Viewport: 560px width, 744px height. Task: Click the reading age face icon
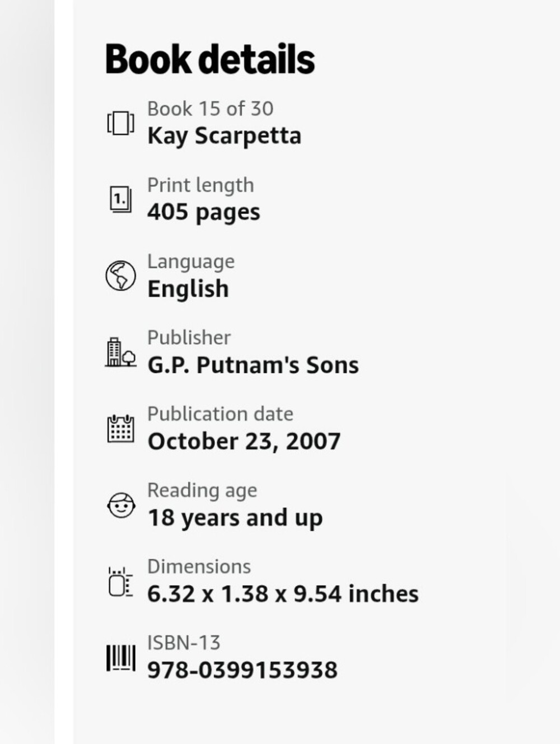120,505
